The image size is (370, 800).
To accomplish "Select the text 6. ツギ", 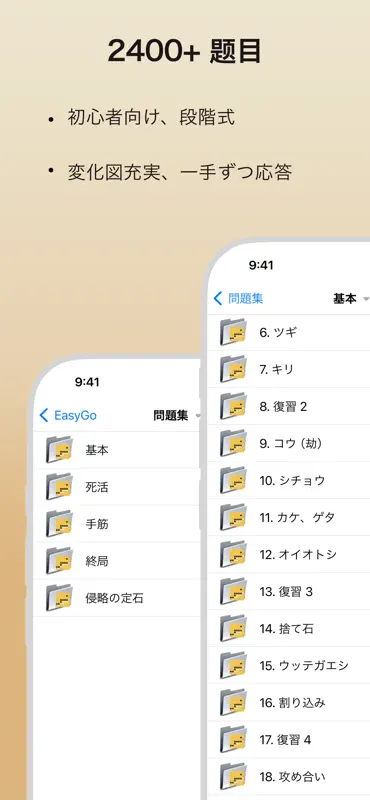I will click(278, 333).
